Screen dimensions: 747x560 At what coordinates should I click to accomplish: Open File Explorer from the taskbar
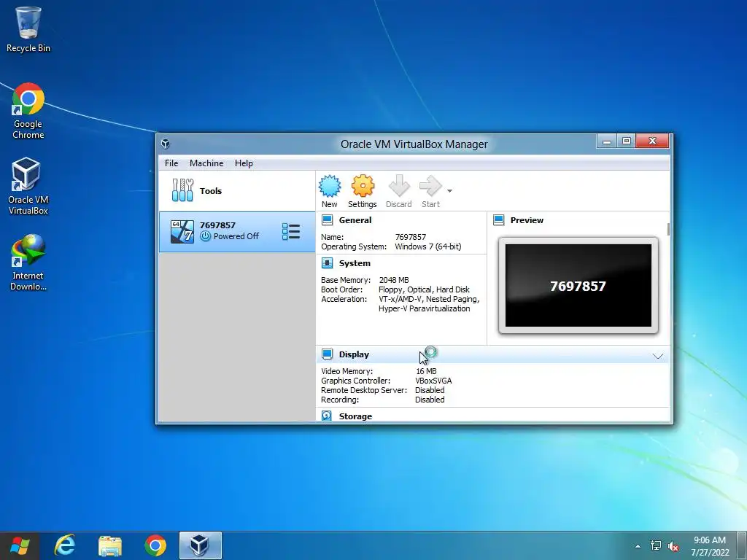point(110,545)
